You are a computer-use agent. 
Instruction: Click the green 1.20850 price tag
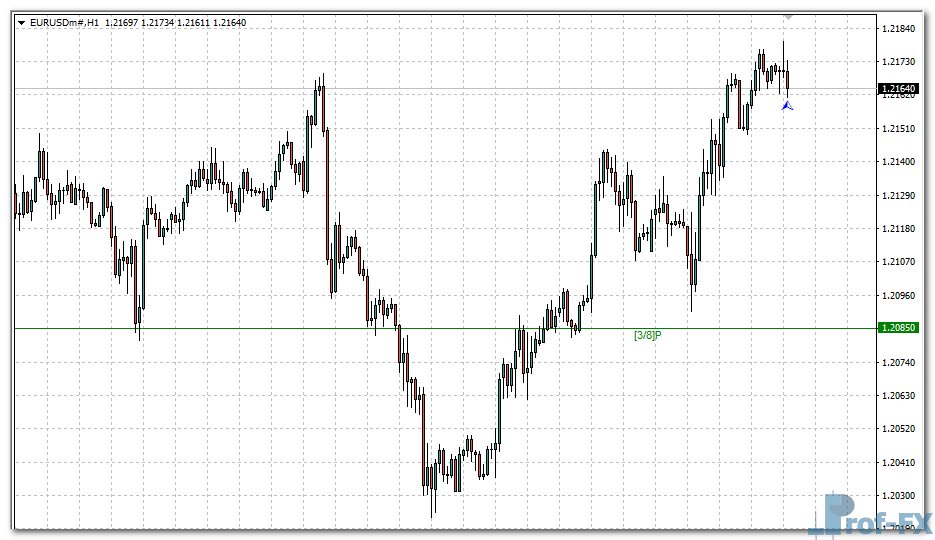899,328
